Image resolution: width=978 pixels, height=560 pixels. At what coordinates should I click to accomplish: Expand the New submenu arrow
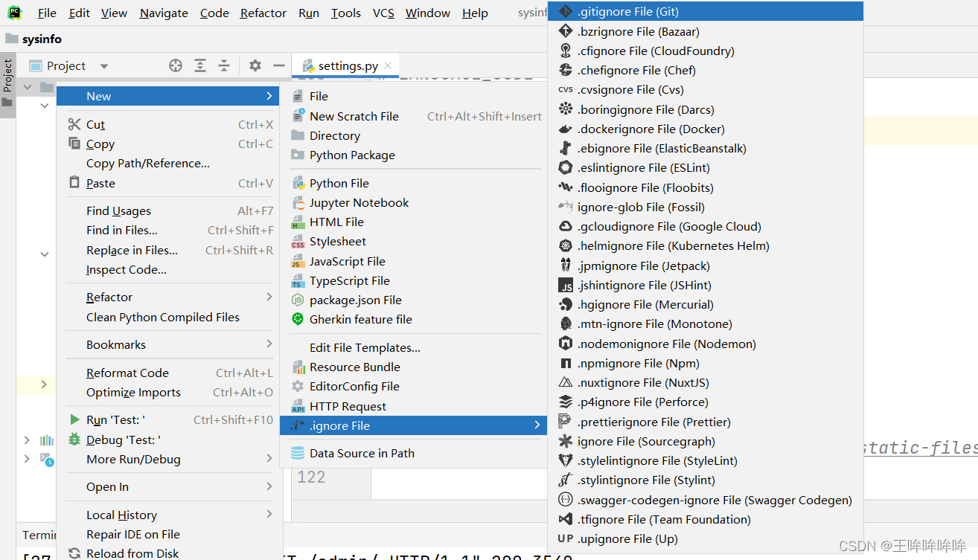[x=269, y=96]
